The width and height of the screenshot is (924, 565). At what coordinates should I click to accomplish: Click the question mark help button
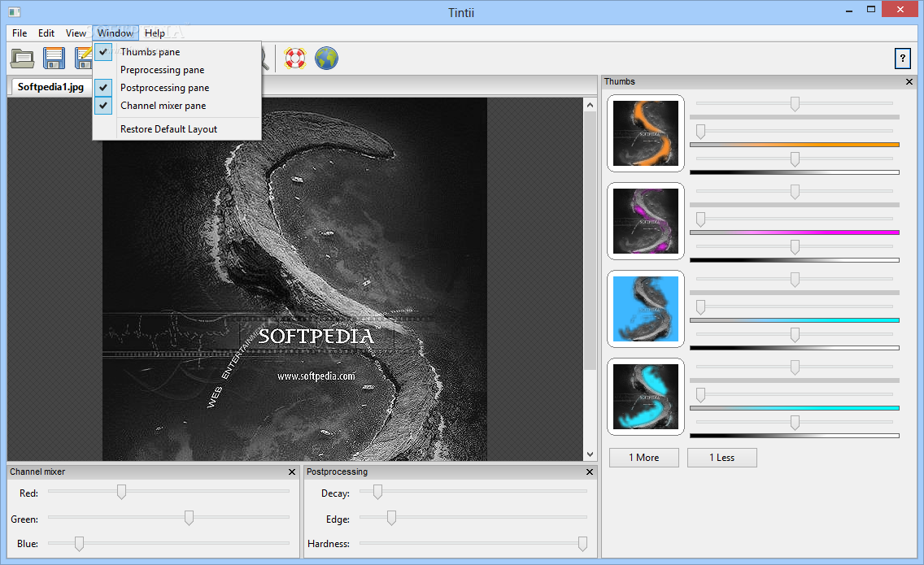902,59
